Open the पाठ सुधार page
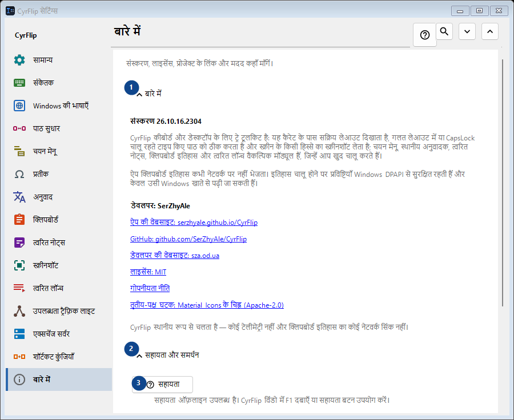The width and height of the screenshot is (514, 420). point(59,128)
